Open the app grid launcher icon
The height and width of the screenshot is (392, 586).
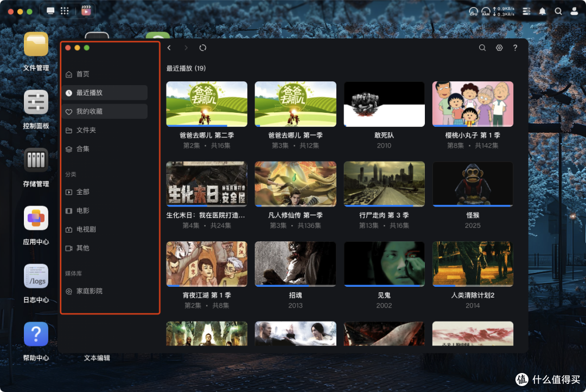pyautogui.click(x=65, y=11)
